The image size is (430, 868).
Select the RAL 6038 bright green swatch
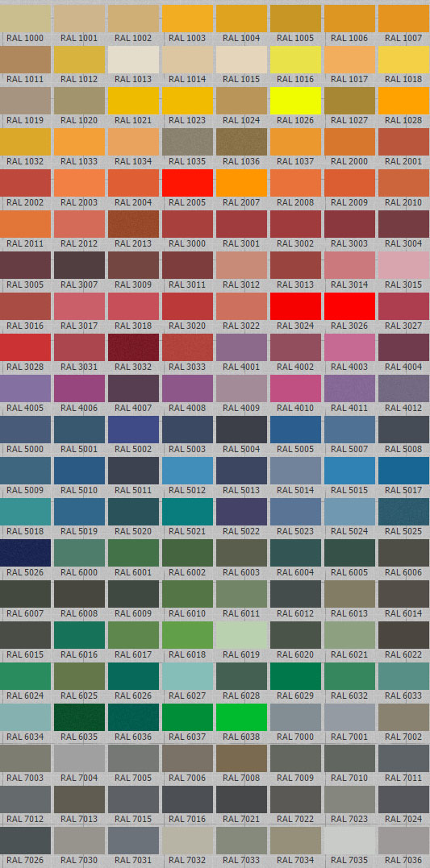[241, 717]
